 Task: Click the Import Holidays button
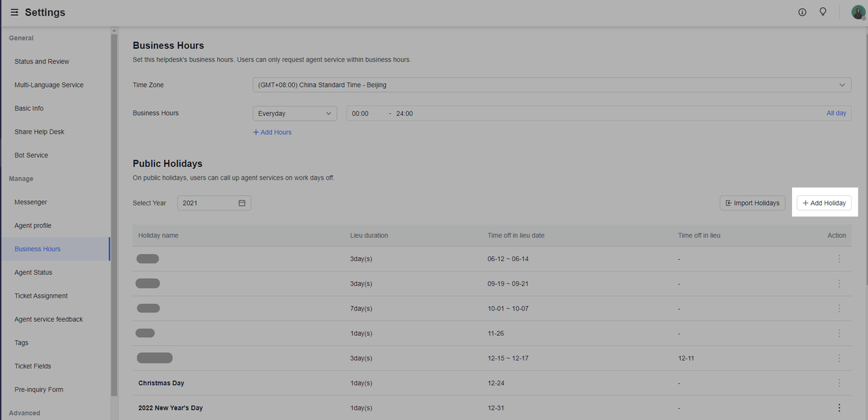pos(752,203)
